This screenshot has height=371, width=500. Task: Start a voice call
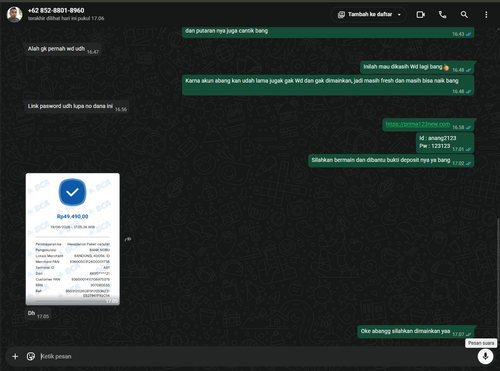442,15
